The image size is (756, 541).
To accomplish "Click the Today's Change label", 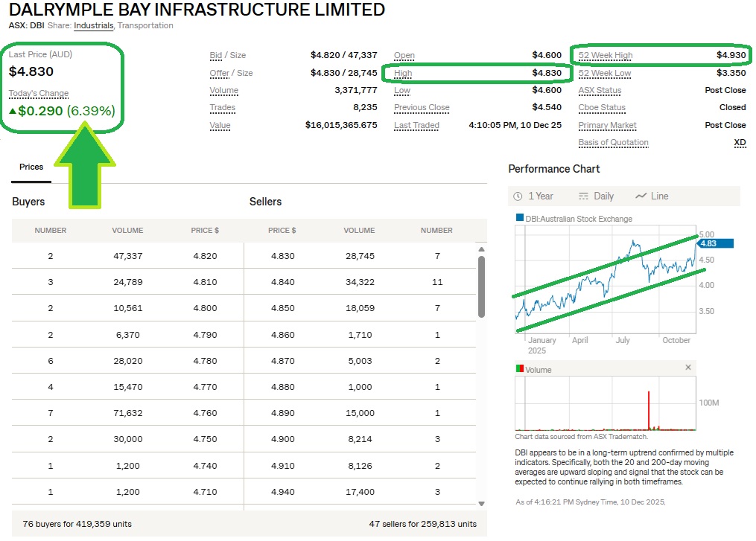I will tap(39, 94).
